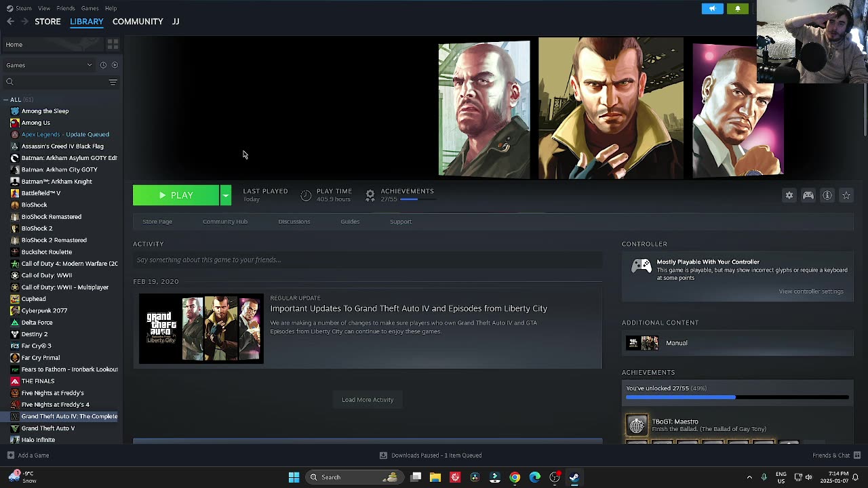
Task: Click the Grand Theft Auto V icon
Action: [x=15, y=428]
